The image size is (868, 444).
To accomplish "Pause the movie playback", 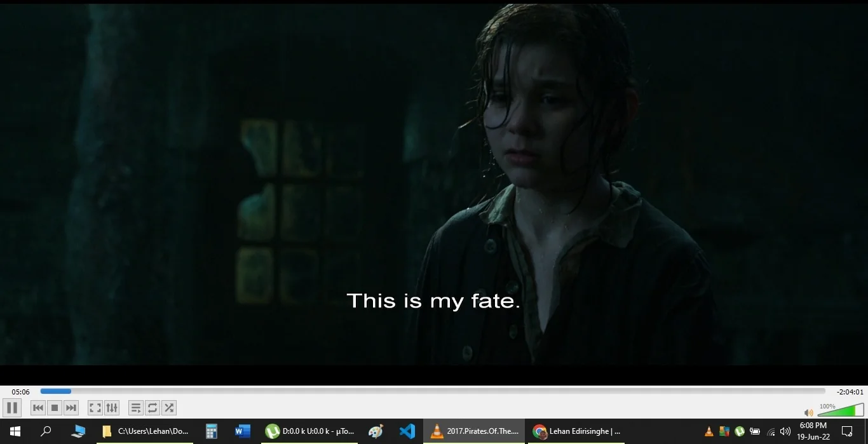I will pos(12,408).
